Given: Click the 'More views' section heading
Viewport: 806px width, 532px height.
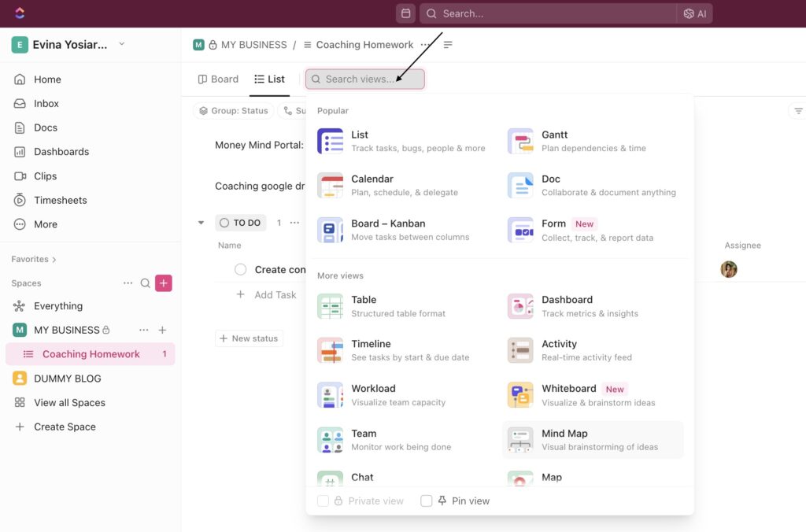Looking at the screenshot, I should (x=340, y=275).
